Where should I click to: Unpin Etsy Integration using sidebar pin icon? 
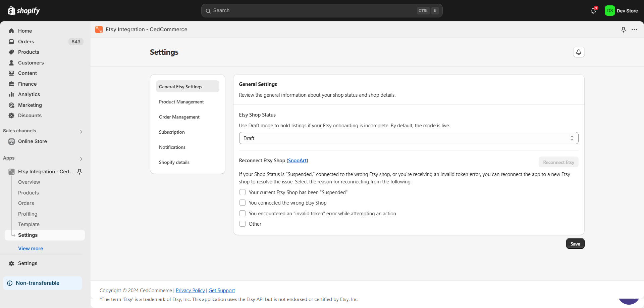pos(79,172)
